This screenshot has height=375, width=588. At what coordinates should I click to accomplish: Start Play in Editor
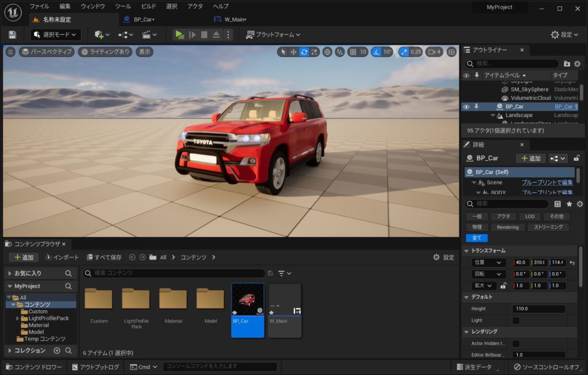180,34
